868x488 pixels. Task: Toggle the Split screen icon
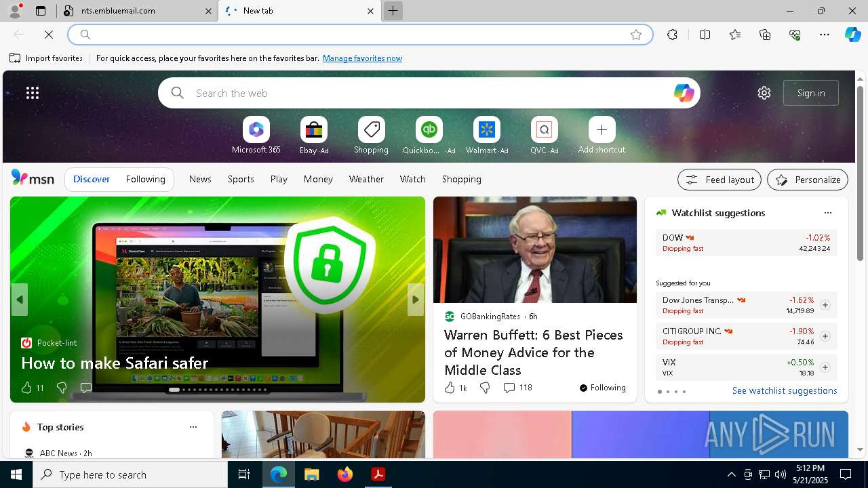(x=705, y=35)
